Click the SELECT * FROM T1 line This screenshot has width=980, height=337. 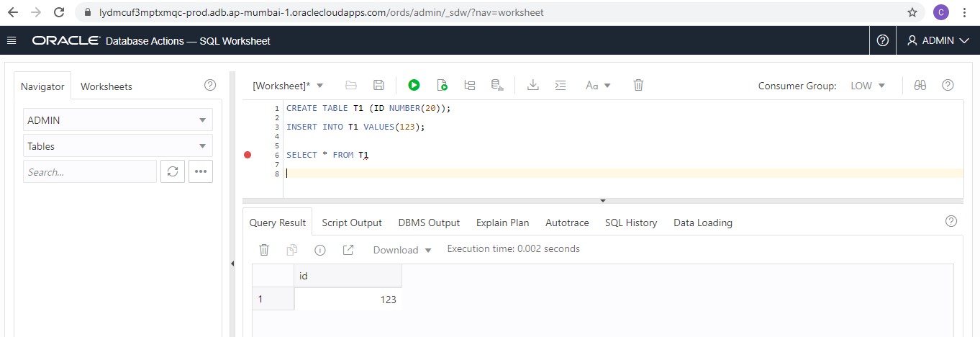point(327,155)
